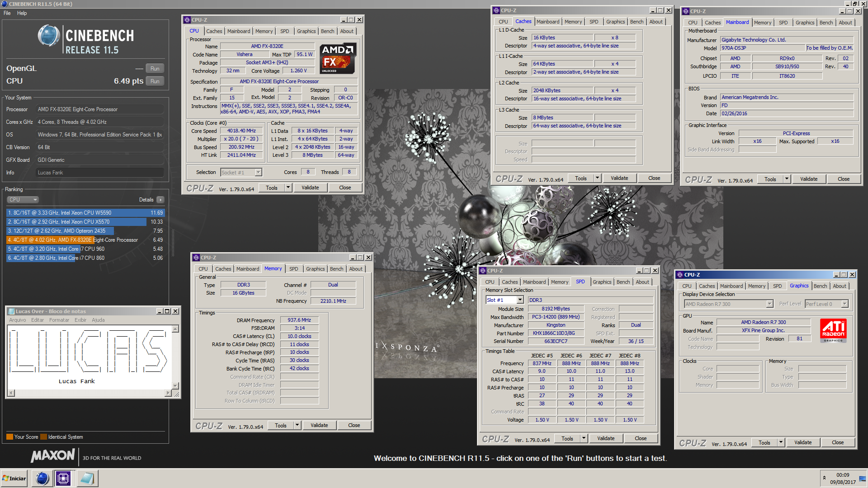Open the Cinebench File menu

[x=7, y=13]
